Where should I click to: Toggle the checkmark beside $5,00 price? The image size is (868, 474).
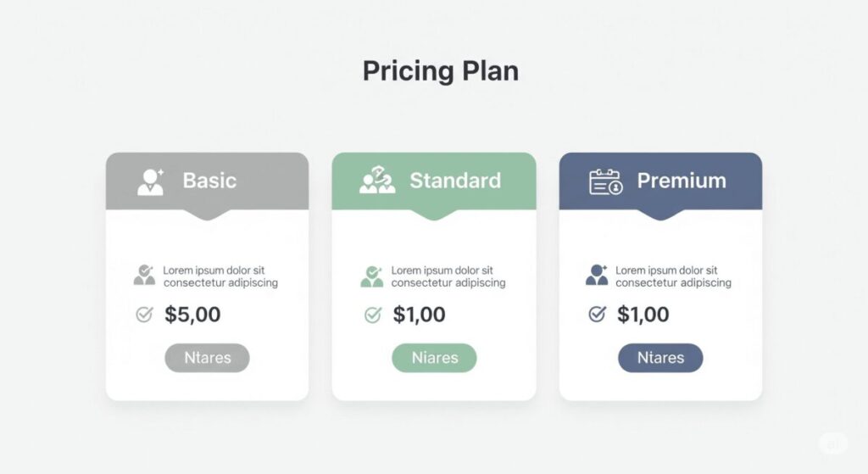click(144, 315)
